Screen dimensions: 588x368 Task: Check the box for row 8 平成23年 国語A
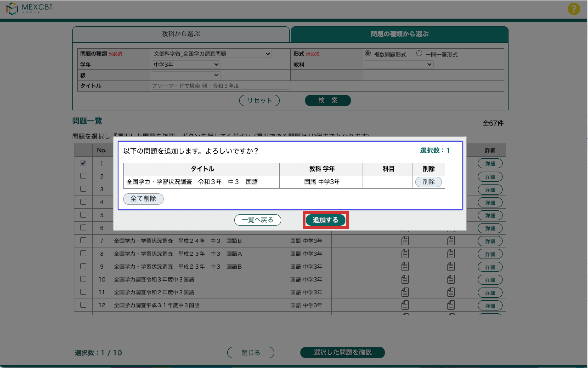[x=83, y=253]
